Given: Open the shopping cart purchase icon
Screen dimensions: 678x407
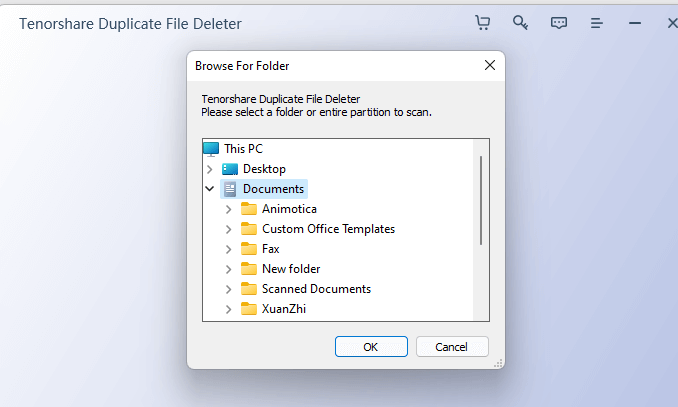Looking at the screenshot, I should pos(482,23).
